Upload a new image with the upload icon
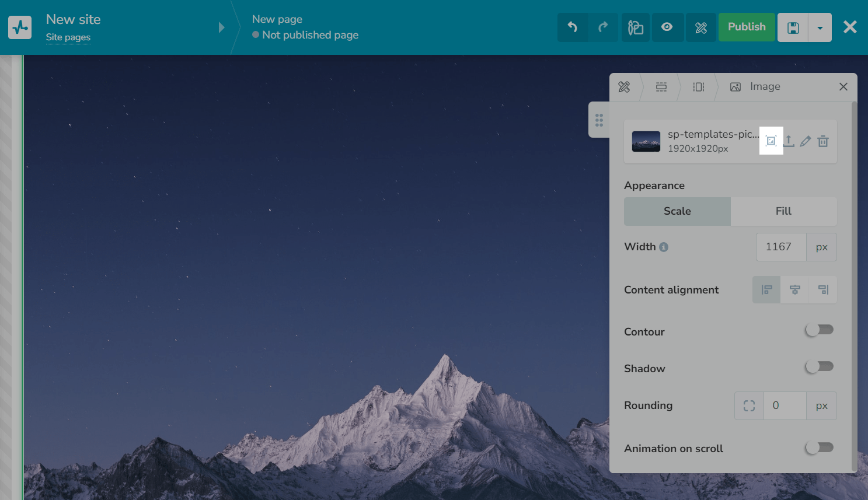 click(x=789, y=141)
